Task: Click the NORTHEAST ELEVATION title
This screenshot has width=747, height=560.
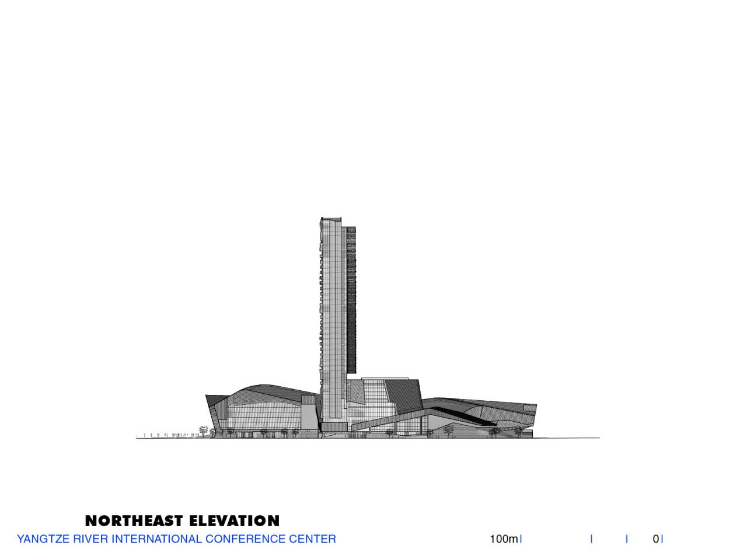Action: point(183,521)
